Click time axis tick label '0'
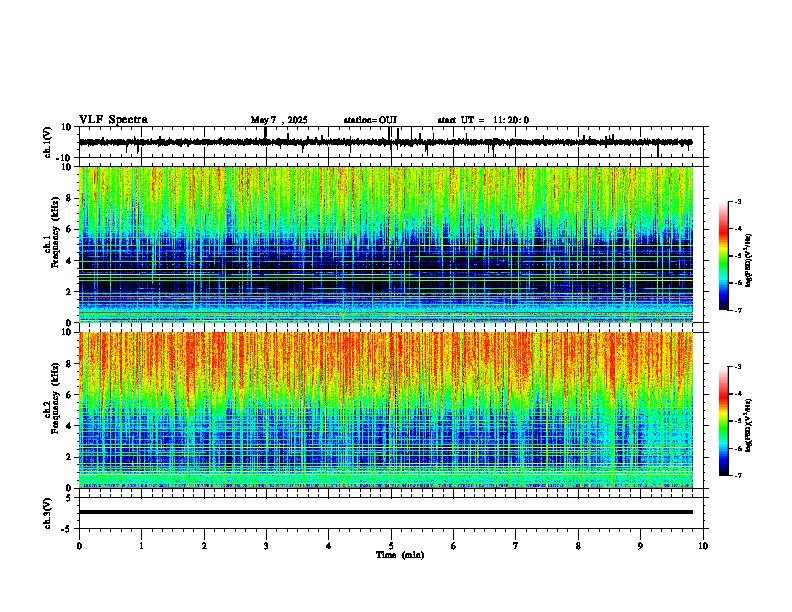Screen dimensions: 792x612 click(x=79, y=546)
